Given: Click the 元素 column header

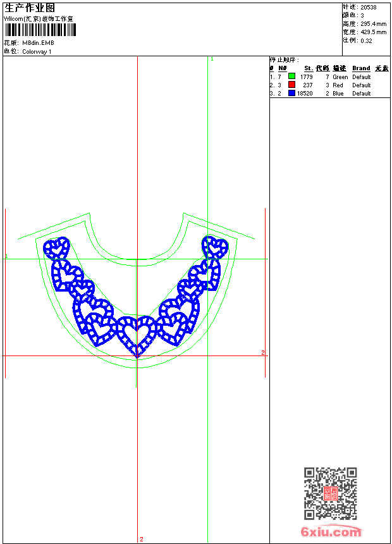Looking at the screenshot, I should (382, 68).
